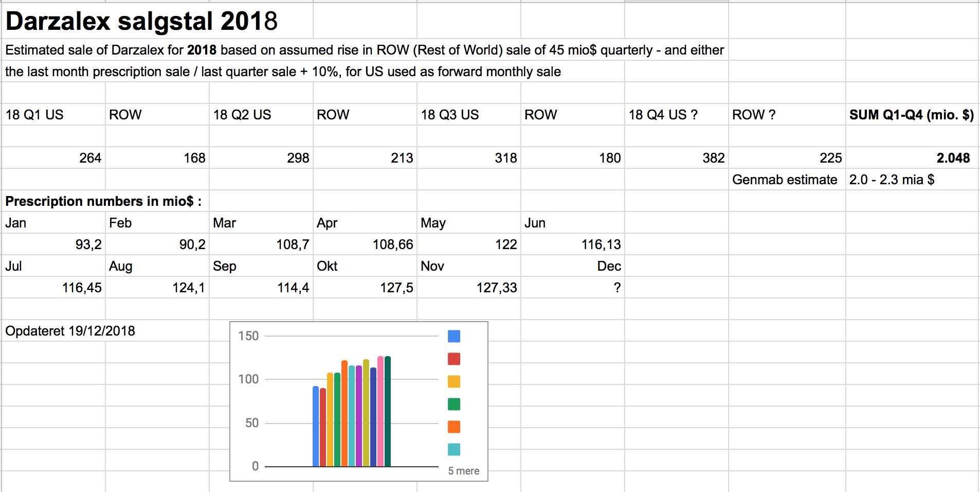980x492 pixels.
Task: Click the orange legend swatch
Action: click(454, 427)
